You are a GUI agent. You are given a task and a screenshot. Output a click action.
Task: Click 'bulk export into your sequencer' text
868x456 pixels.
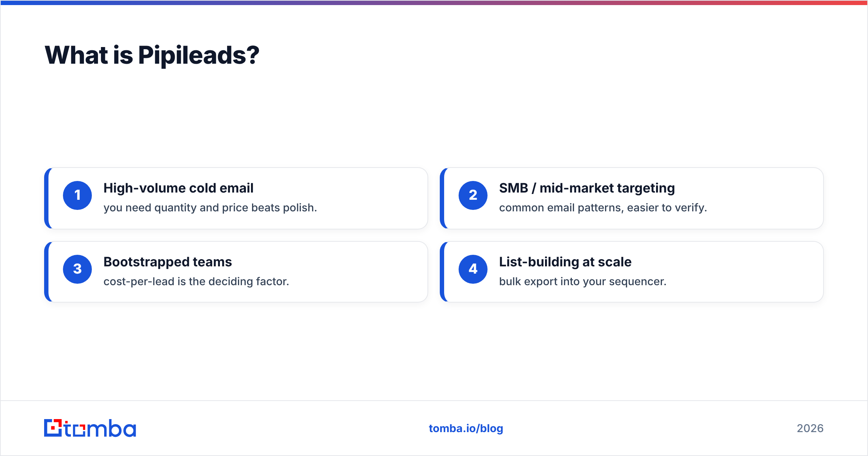(583, 282)
